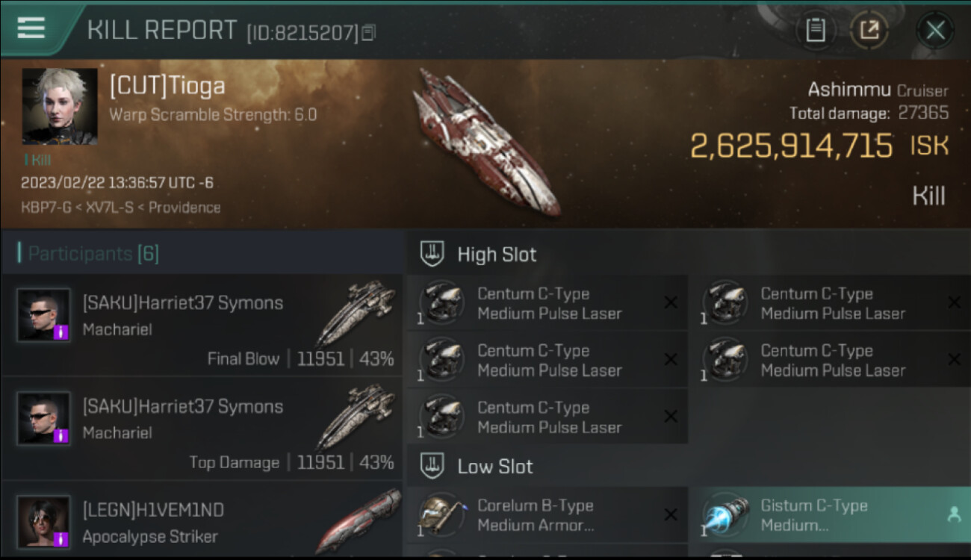
Task: Click the Ashimmu ship image
Action: click(487, 142)
